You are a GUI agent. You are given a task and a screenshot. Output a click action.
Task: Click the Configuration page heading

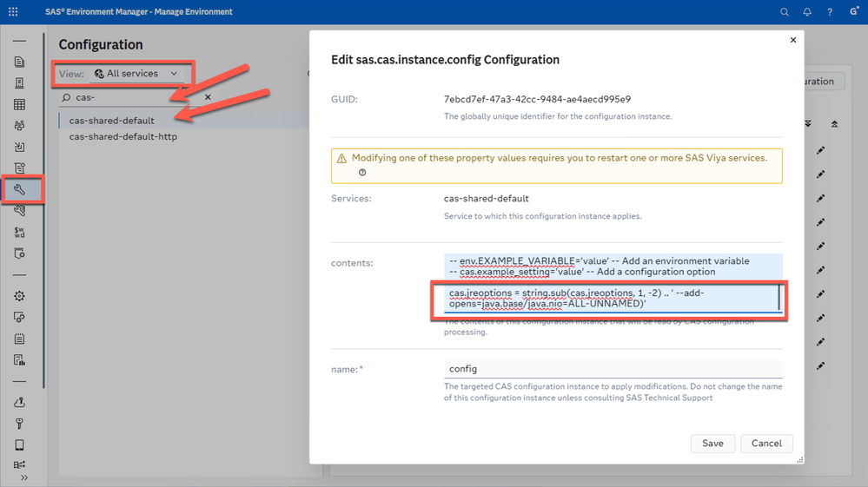coord(101,44)
